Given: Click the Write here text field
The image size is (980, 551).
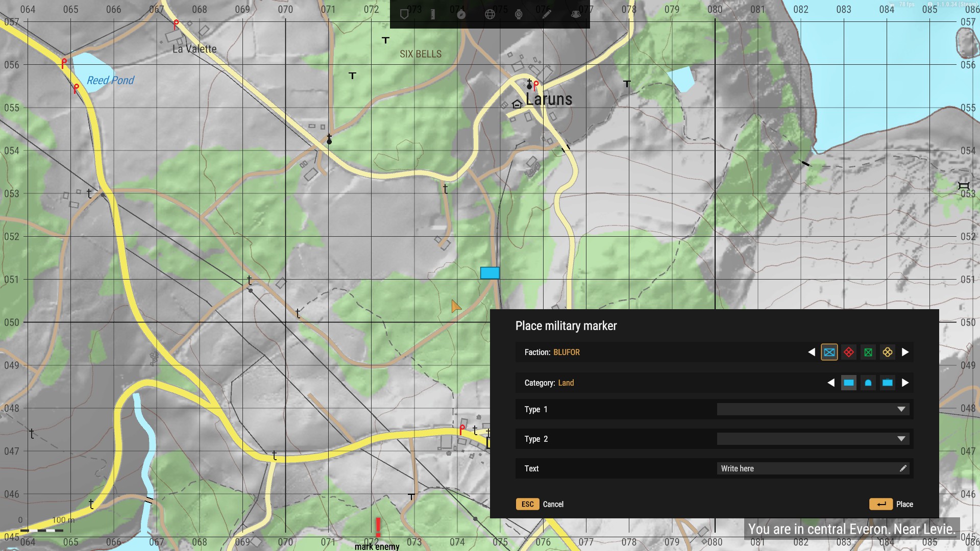Looking at the screenshot, I should point(813,468).
